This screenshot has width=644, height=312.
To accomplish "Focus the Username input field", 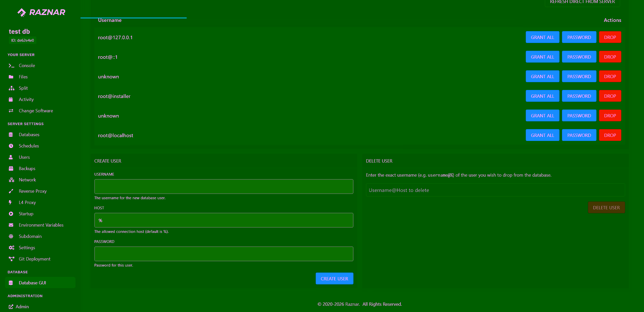I will click(x=224, y=186).
